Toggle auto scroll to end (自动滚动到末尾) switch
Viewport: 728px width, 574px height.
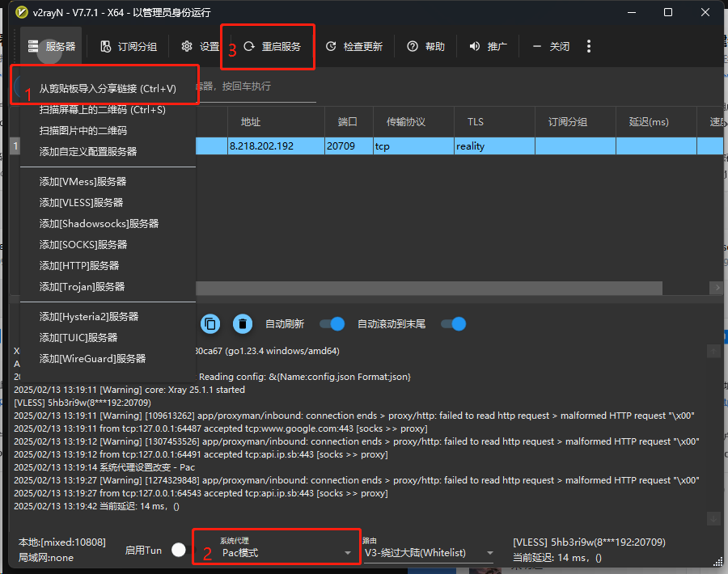(453, 323)
